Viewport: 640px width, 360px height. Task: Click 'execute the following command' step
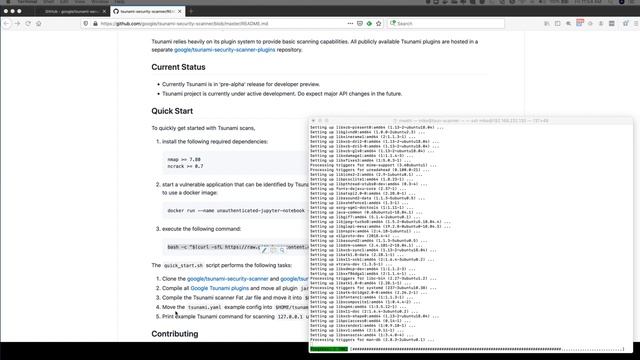point(202,229)
